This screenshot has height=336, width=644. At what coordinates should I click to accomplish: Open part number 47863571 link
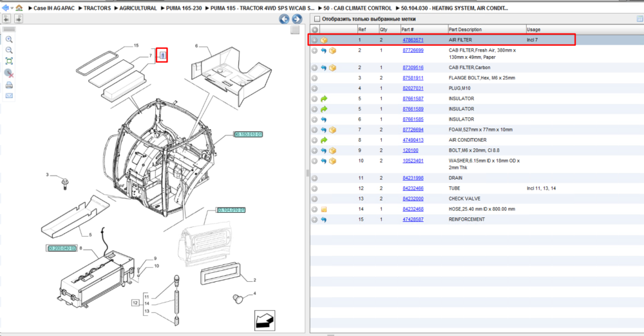tap(413, 40)
